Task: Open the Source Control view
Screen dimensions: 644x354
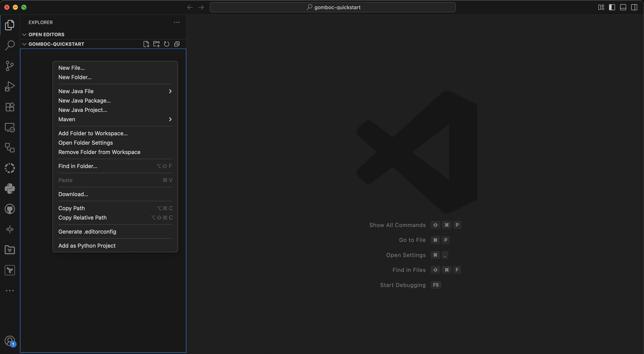Action: click(10, 66)
